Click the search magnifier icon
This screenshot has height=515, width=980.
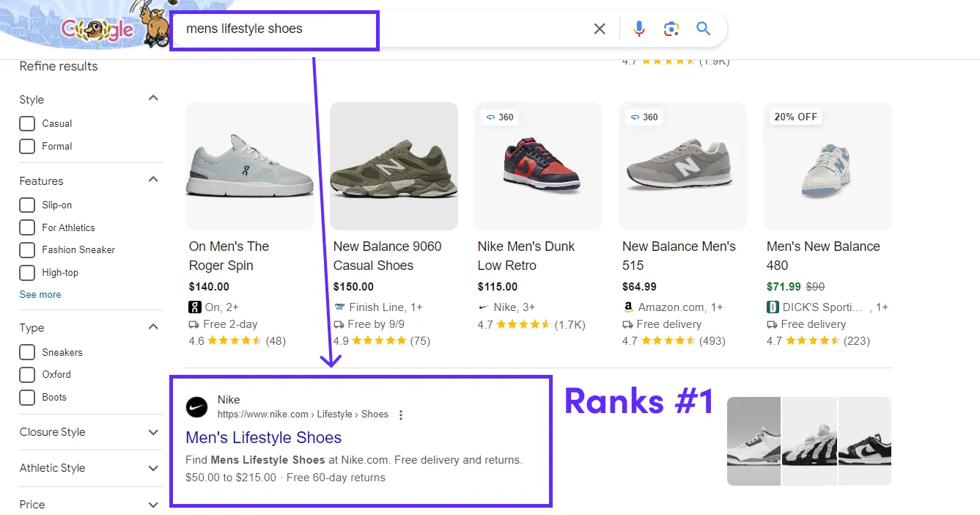pos(703,29)
